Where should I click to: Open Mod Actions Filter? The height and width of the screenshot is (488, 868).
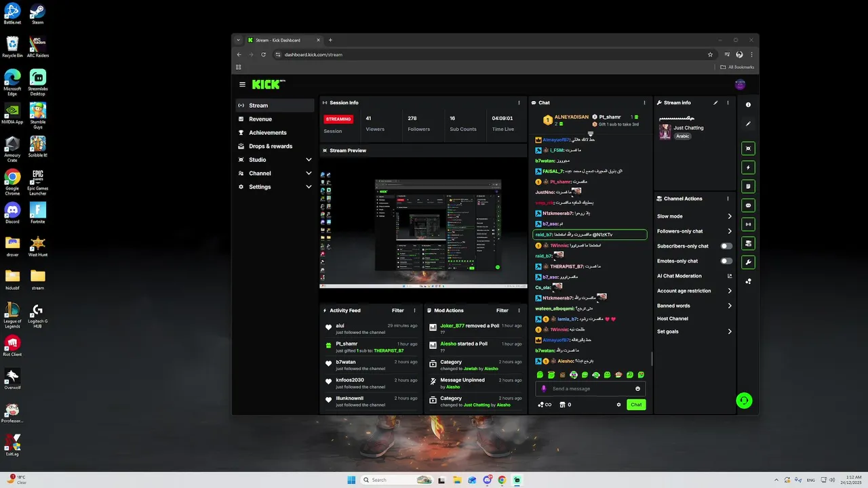point(502,310)
